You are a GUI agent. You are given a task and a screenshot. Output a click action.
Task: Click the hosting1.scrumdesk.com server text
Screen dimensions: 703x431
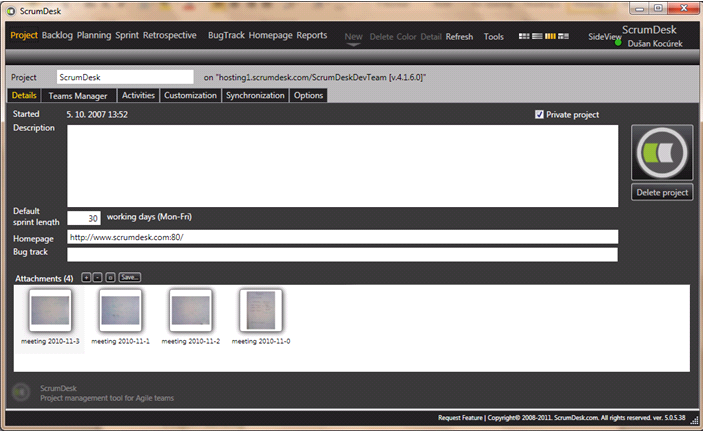[315, 77]
